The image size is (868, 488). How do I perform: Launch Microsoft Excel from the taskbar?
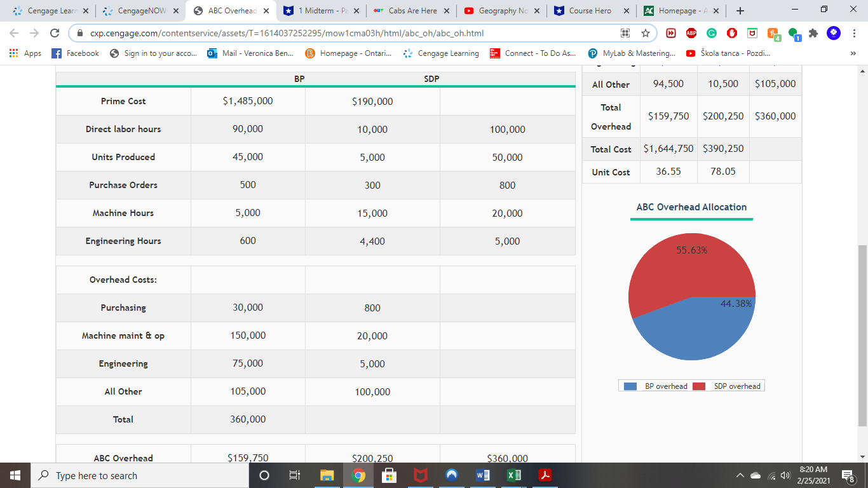513,475
